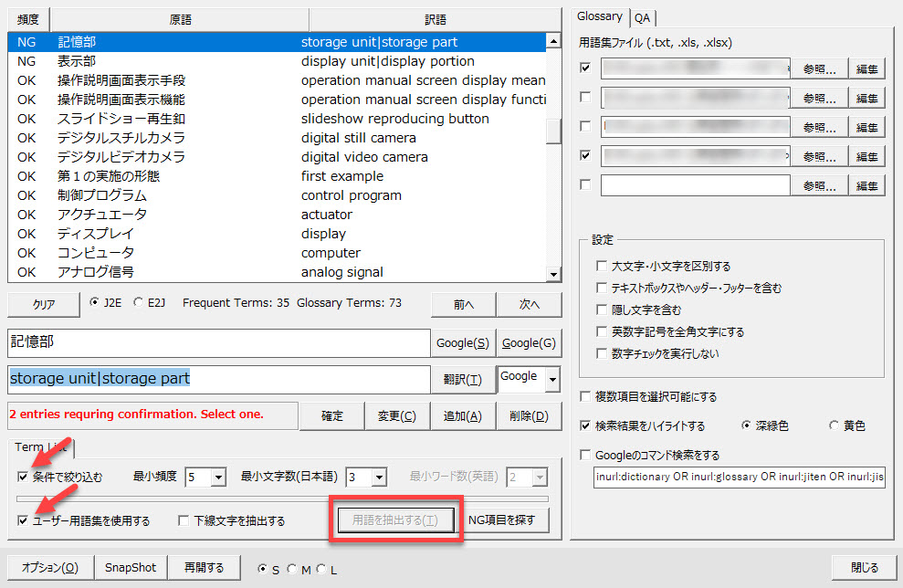903x588 pixels.
Task: Open the SnapShot function
Action: coord(131,567)
